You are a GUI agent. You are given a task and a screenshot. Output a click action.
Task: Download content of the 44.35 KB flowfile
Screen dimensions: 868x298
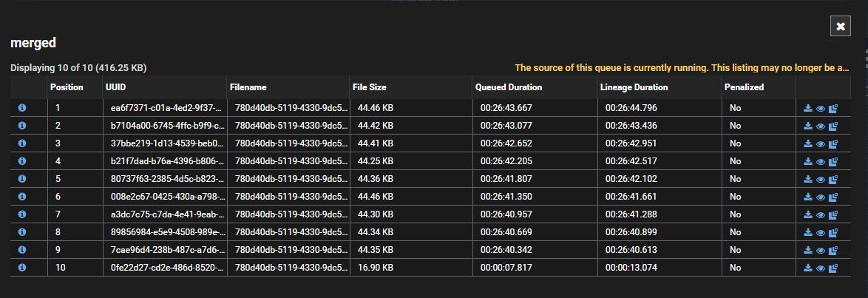pos(808,250)
